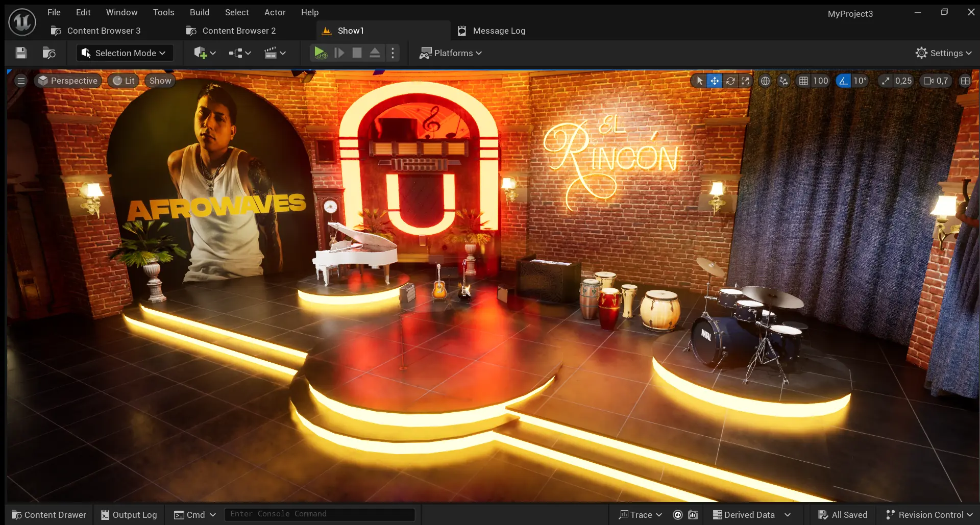Open Content Browser from toolbar folder icon

[49, 53]
